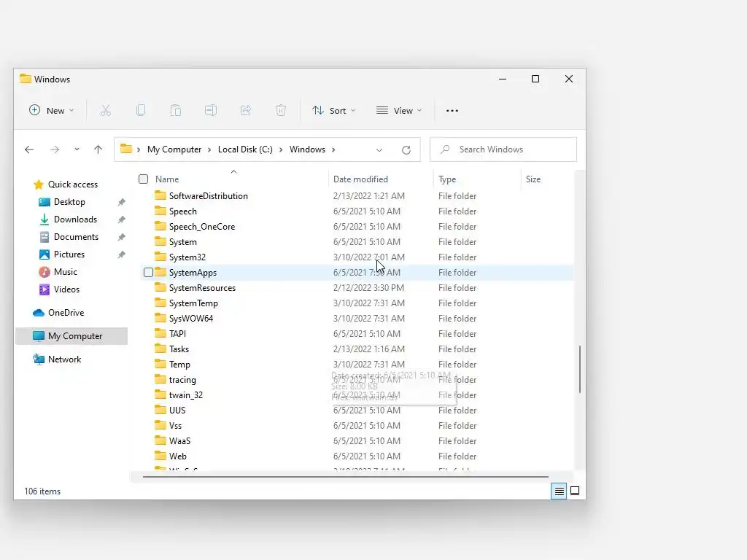
Task: Click the Share icon in toolbar
Action: coord(245,111)
